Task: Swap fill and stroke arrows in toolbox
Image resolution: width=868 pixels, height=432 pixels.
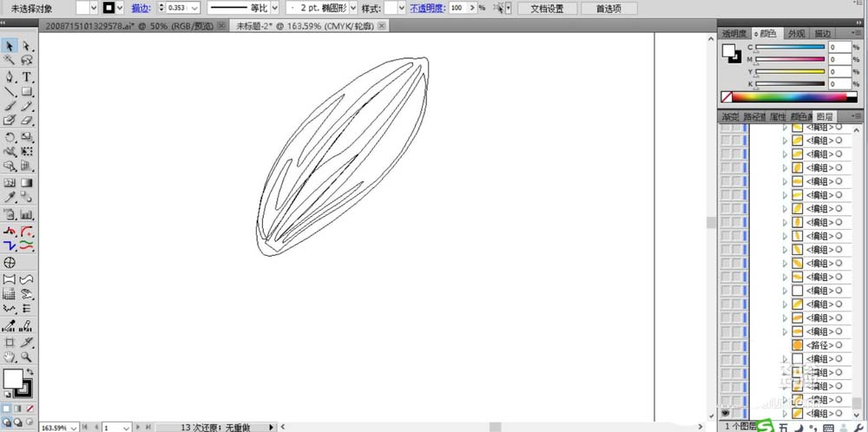Action: [30, 372]
